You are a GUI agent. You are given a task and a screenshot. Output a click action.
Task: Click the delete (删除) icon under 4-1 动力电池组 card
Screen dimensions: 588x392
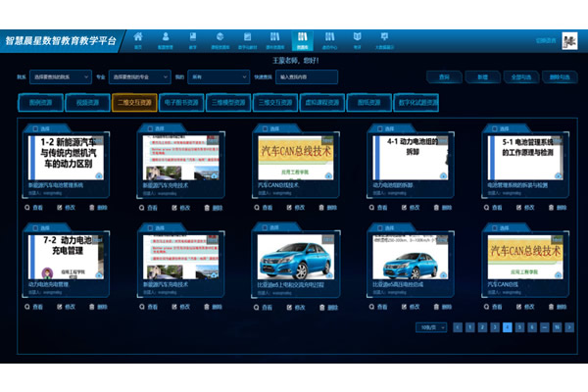point(437,207)
